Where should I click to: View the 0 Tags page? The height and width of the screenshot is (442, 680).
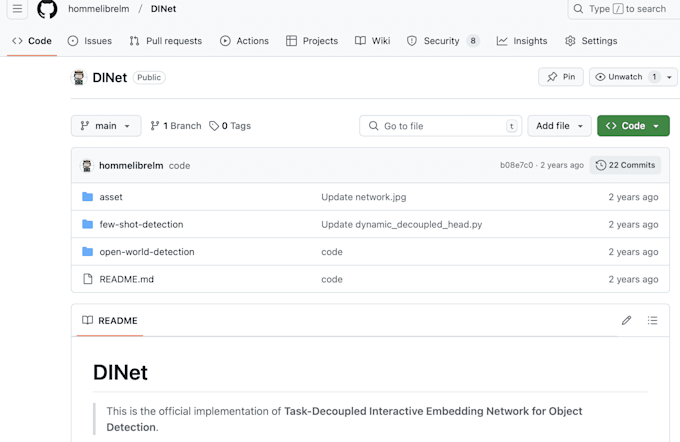pyautogui.click(x=230, y=126)
